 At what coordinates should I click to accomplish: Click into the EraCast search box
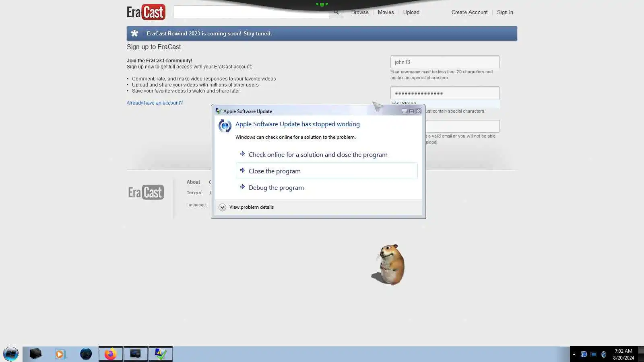click(251, 12)
